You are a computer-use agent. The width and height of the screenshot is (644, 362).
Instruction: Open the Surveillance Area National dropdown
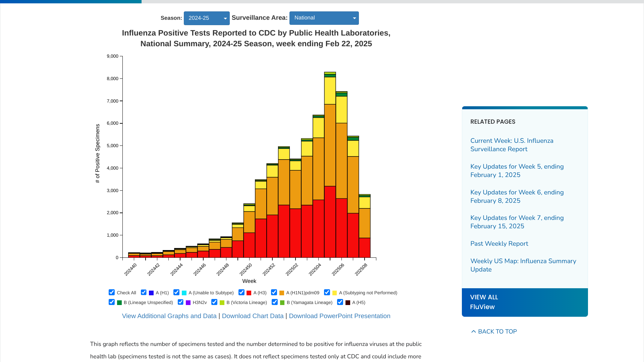pos(324,18)
